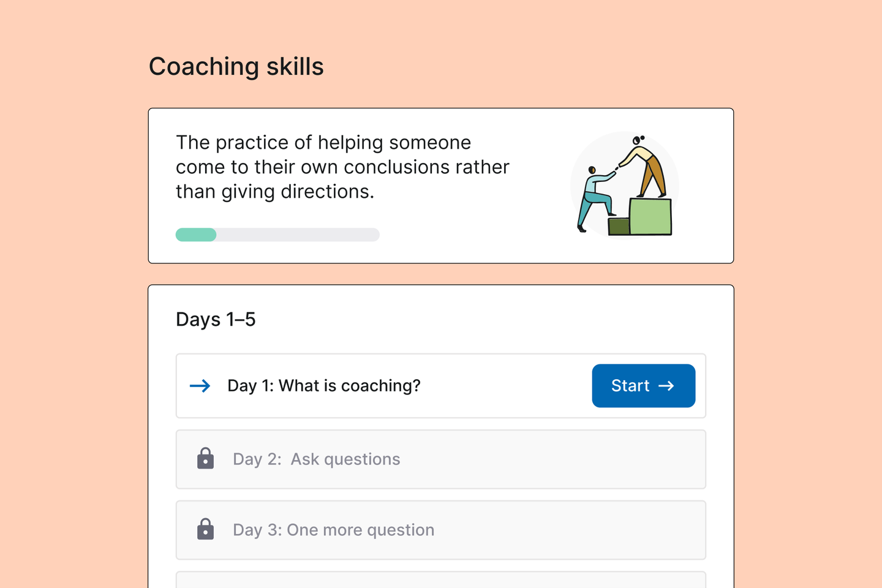Click the arrow inside the Start button
The height and width of the screenshot is (588, 882).
(x=666, y=386)
